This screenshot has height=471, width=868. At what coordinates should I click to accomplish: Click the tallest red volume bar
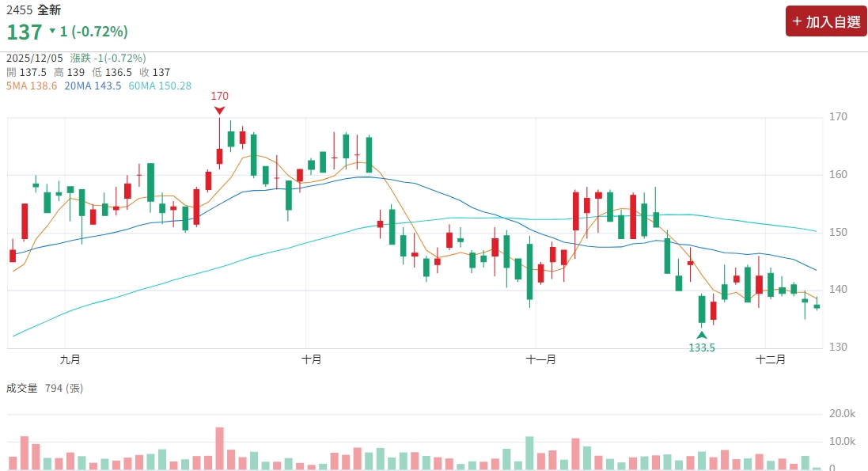[219, 449]
